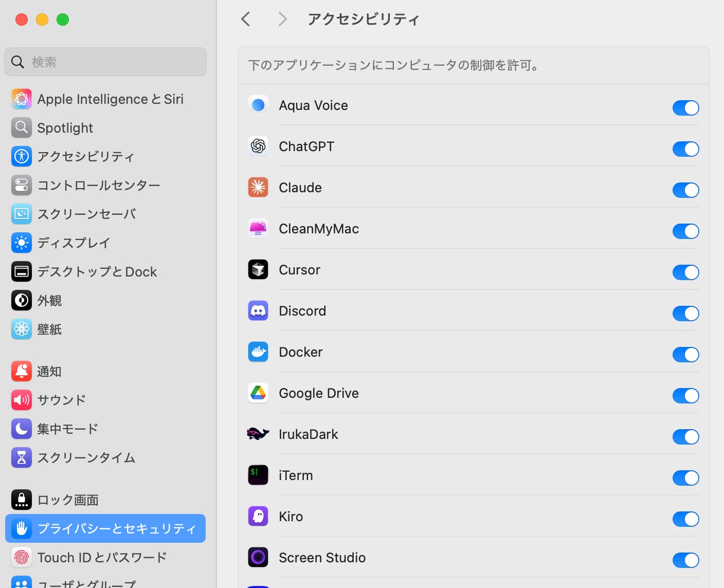The height and width of the screenshot is (588, 724).
Task: Click the スクリーンタイム hourglass icon
Action: (x=22, y=457)
